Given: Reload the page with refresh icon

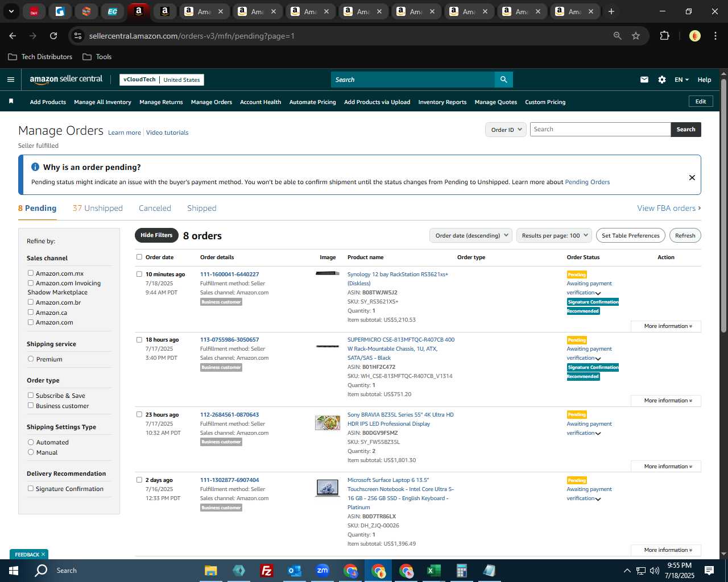Looking at the screenshot, I should [53, 36].
